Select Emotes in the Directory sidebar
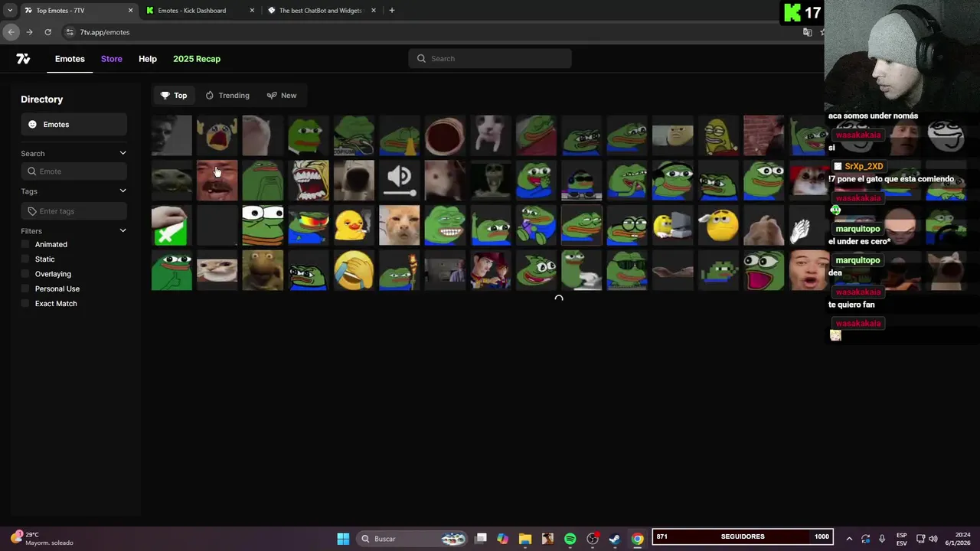 point(73,125)
